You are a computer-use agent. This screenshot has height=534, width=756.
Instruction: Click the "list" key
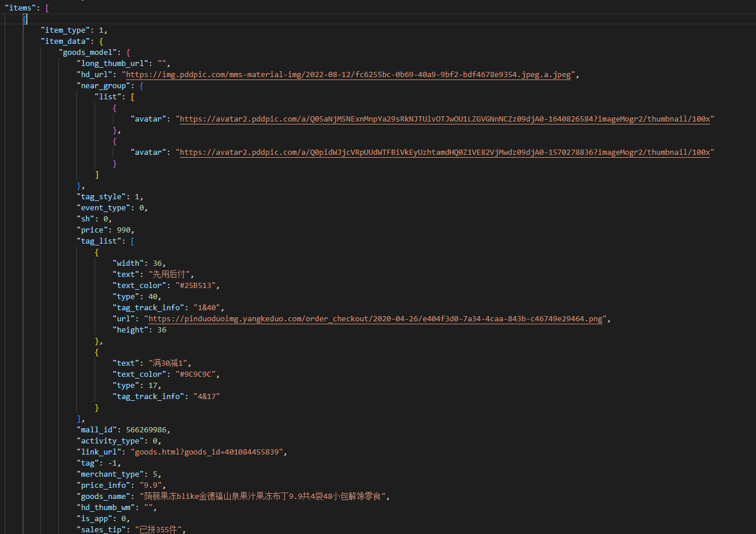point(108,97)
